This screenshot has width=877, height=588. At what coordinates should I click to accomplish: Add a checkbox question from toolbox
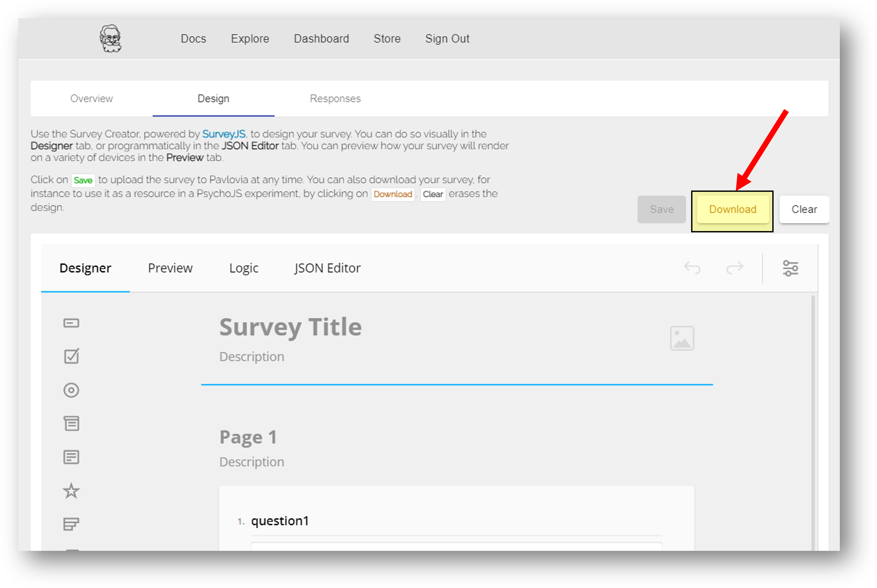click(x=71, y=356)
